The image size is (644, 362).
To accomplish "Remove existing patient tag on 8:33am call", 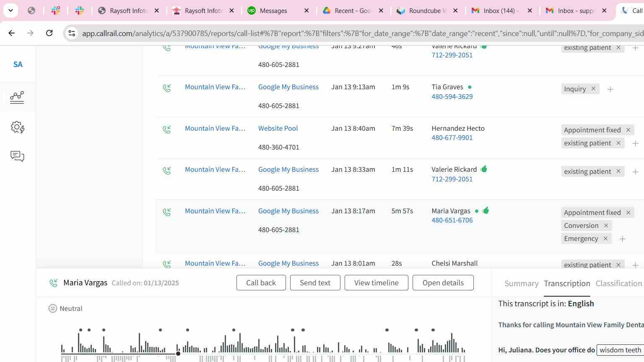I will coord(618,171).
